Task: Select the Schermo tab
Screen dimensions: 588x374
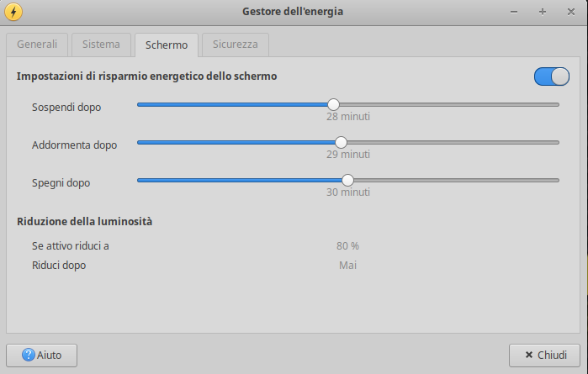Action: [167, 45]
